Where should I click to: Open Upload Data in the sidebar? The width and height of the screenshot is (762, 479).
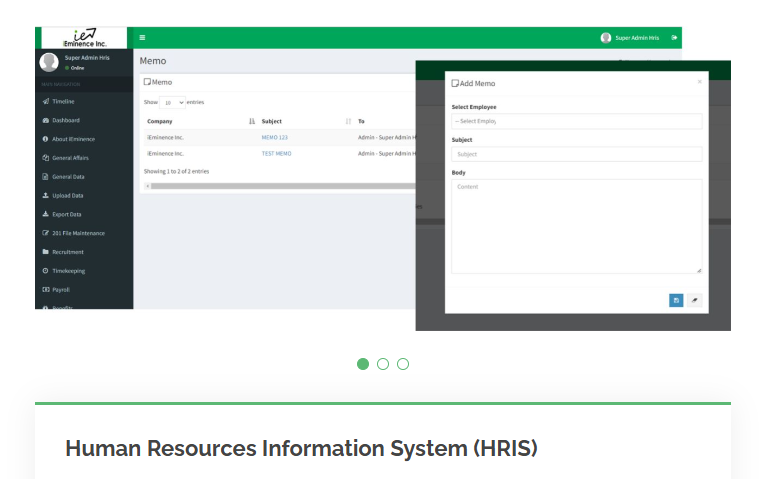(x=68, y=196)
